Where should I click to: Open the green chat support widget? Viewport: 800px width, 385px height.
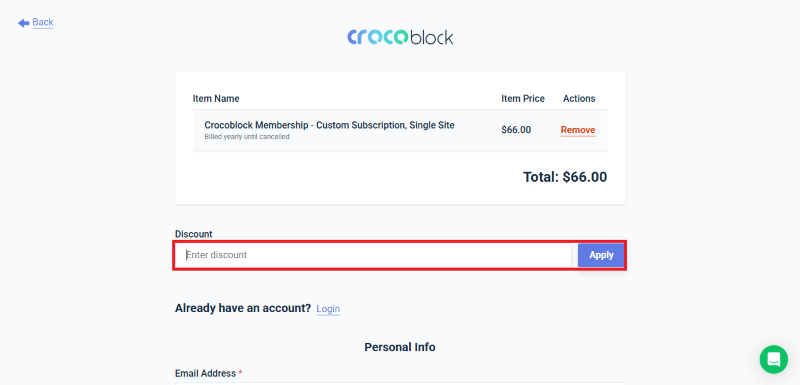773,359
